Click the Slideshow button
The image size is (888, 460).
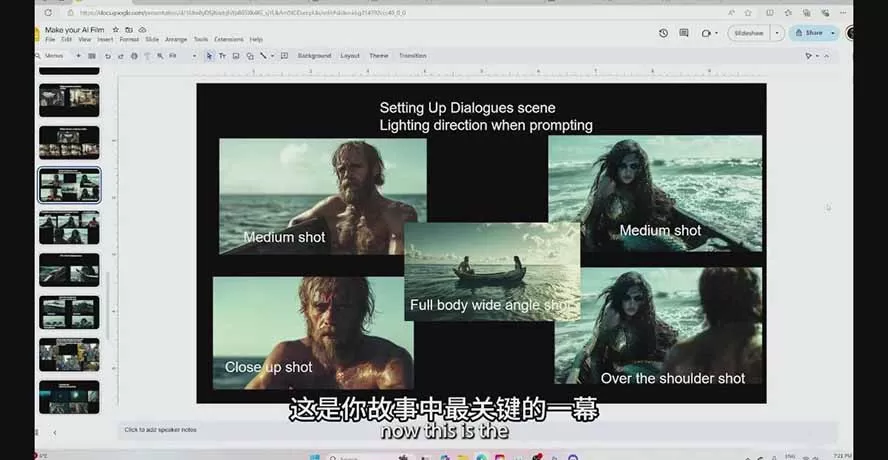click(x=748, y=33)
